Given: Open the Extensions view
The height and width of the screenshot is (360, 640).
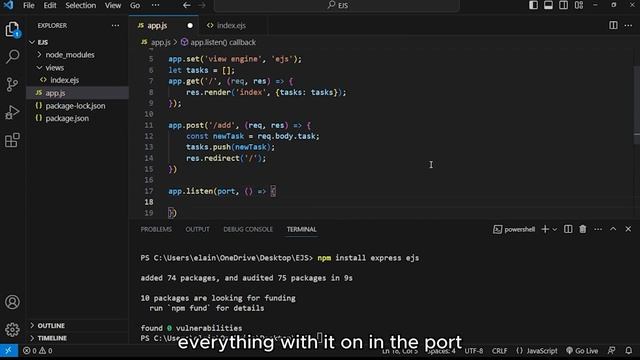Looking at the screenshot, I should click(12, 140).
